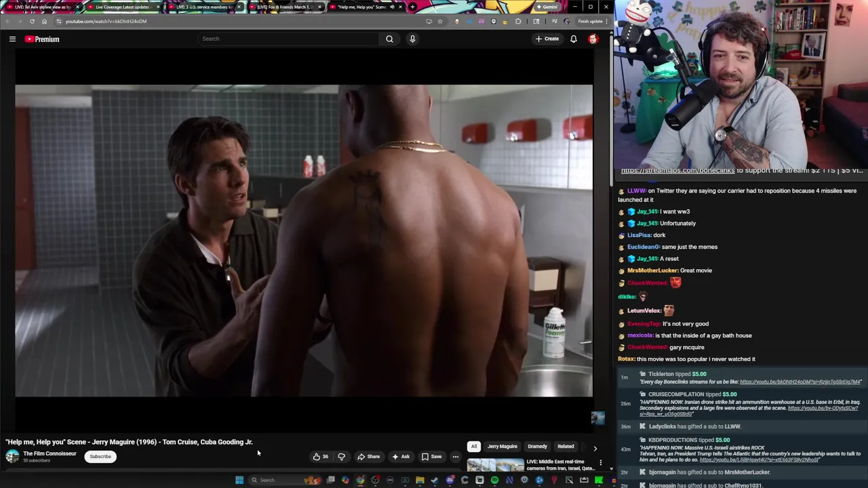Go to YouTube Premium home logo

tap(42, 39)
